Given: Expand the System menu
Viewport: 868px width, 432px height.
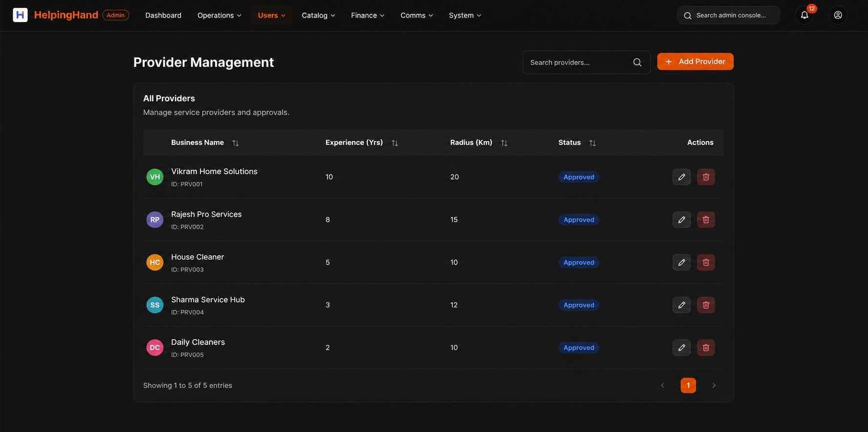Looking at the screenshot, I should tap(465, 16).
